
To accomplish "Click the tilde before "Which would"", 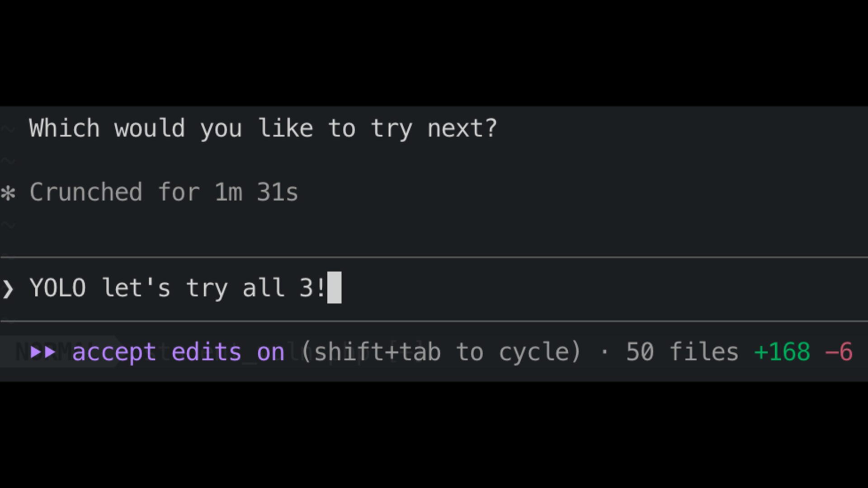I will (x=8, y=130).
